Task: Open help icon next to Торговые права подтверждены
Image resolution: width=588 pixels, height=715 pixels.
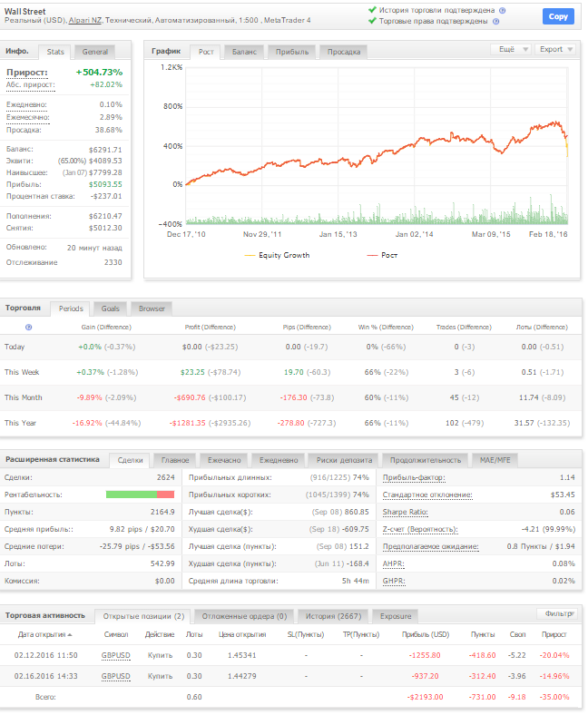Action: 495,22
